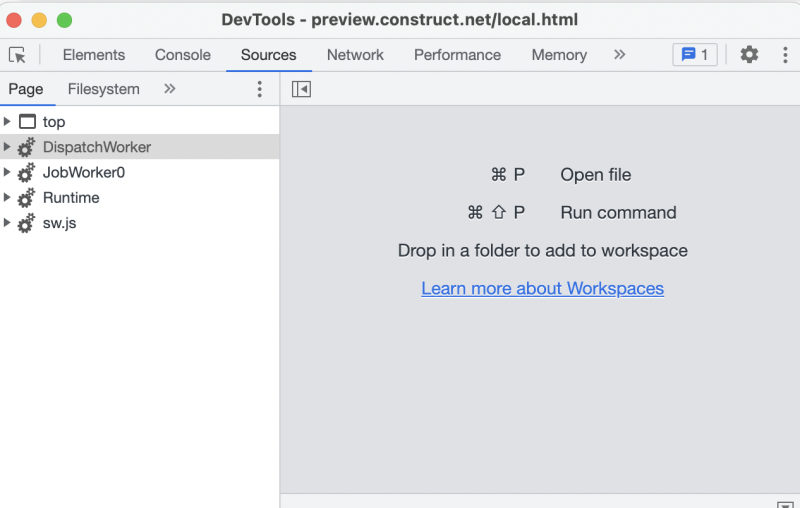Activate the inspect element picker icon
This screenshot has height=508, width=800.
click(17, 55)
